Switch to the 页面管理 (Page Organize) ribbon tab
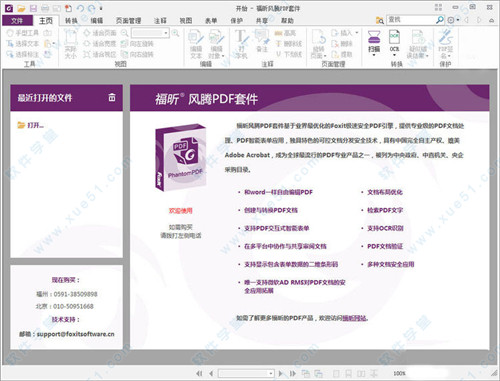500x381 pixels. pyautogui.click(x=129, y=21)
